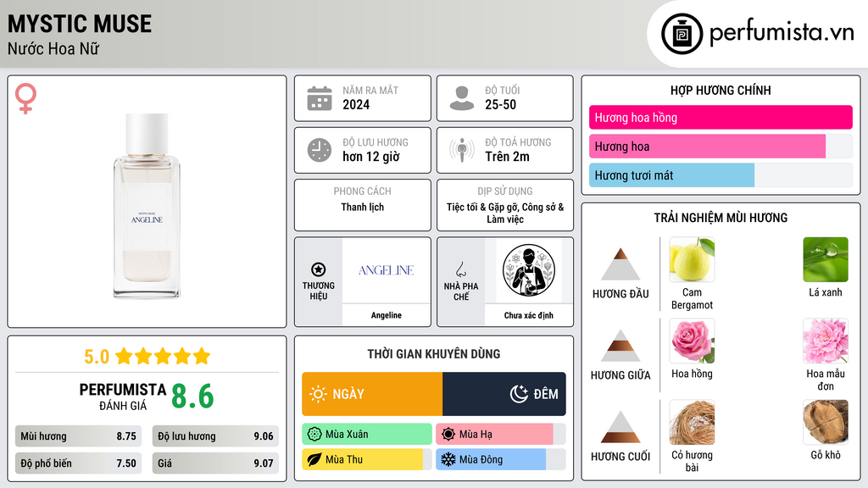Click the green 8.6 overall score
The width and height of the screenshot is (868, 488).
tap(192, 396)
